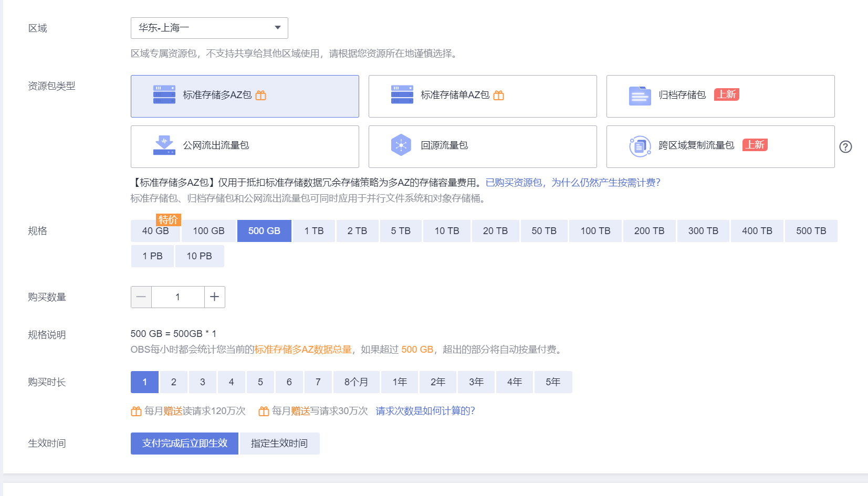The image size is (868, 496).
Task: Choose 指定生效时间 option
Action: click(279, 444)
